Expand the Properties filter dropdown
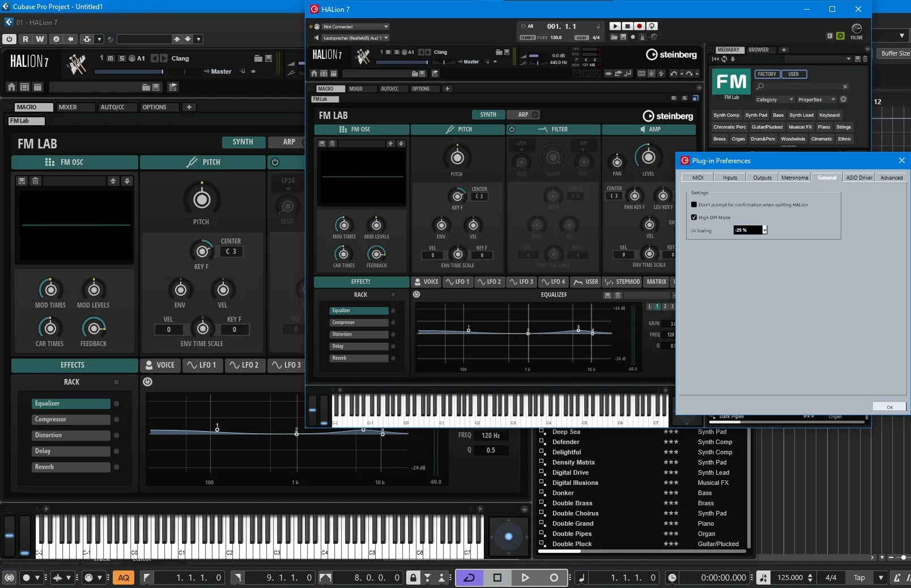911x588 pixels. pyautogui.click(x=817, y=100)
